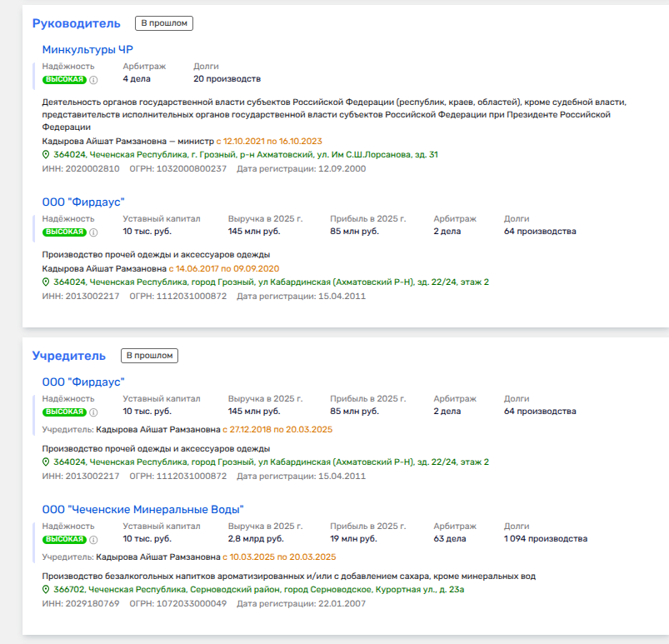Click '19 млн руб.' profit value
The image size is (669, 644).
(354, 539)
